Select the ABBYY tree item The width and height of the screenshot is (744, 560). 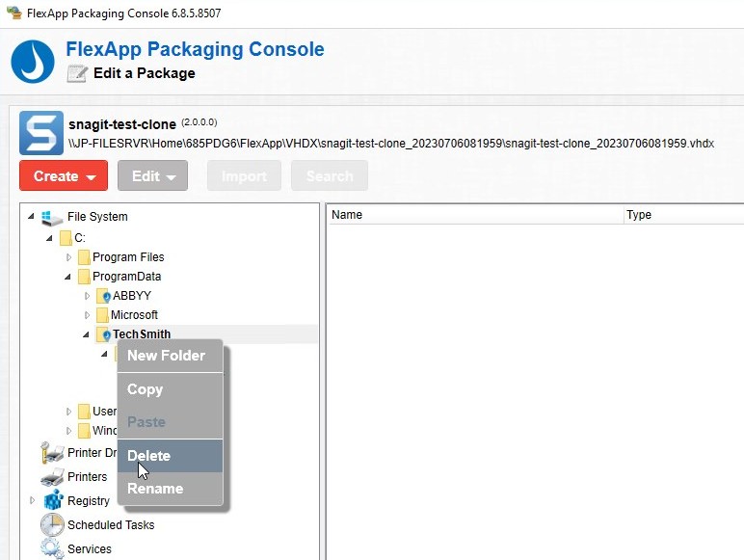(132, 296)
